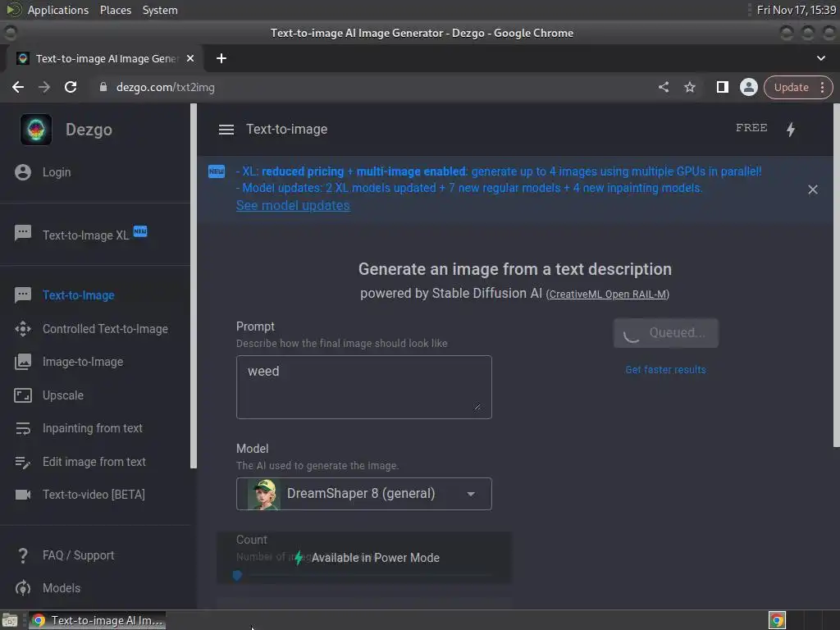840x630 pixels.
Task: Open the Places system menu
Action: click(x=115, y=10)
